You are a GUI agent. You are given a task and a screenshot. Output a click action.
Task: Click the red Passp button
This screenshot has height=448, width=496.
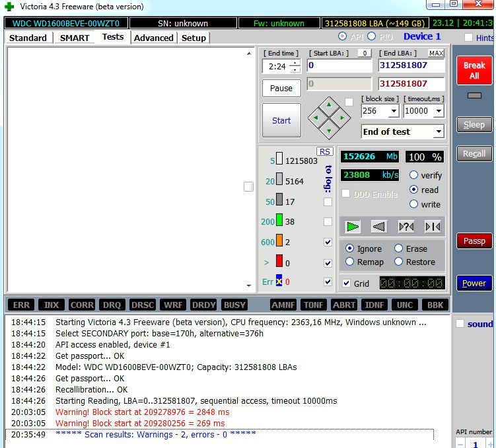(474, 241)
